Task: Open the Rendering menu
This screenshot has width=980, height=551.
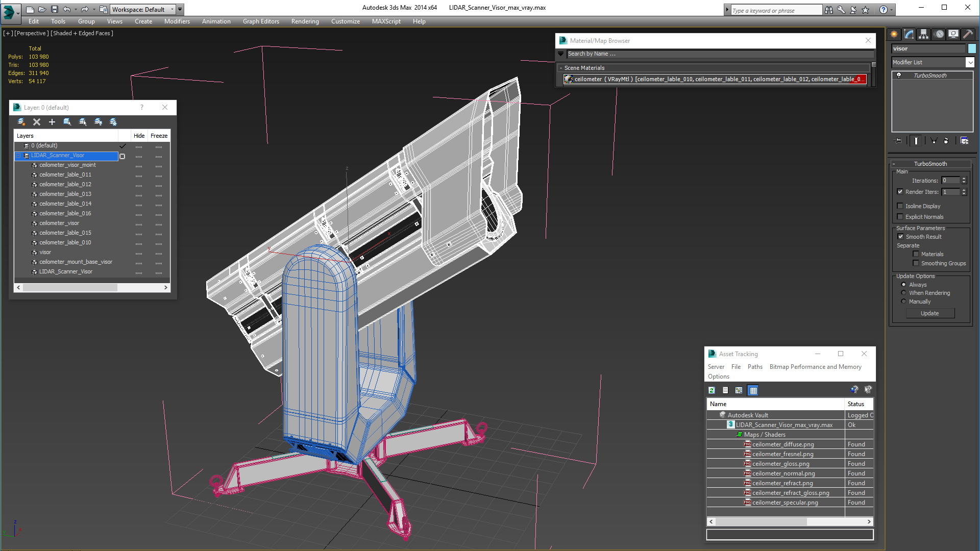Action: 305,21
